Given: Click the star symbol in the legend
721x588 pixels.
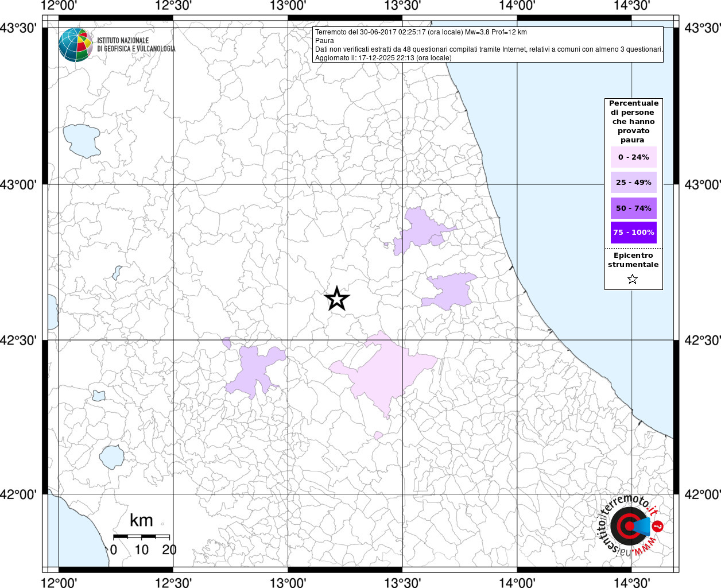Looking at the screenshot, I should (633, 280).
